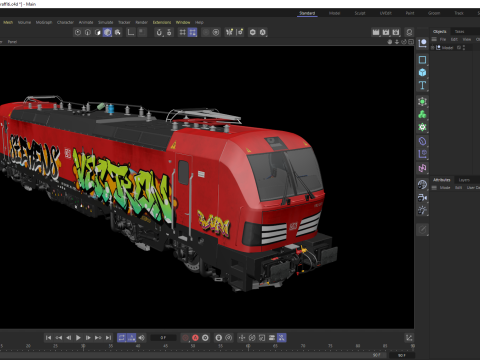Toggle the highlighted shaded-cube display mode

(107, 32)
